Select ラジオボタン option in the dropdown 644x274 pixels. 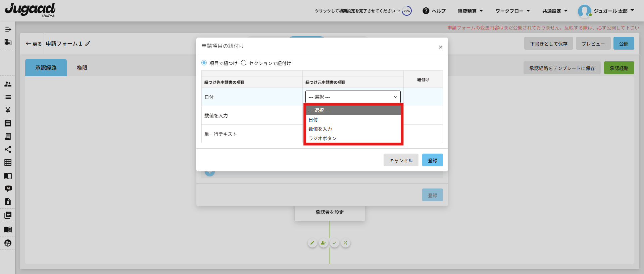322,139
